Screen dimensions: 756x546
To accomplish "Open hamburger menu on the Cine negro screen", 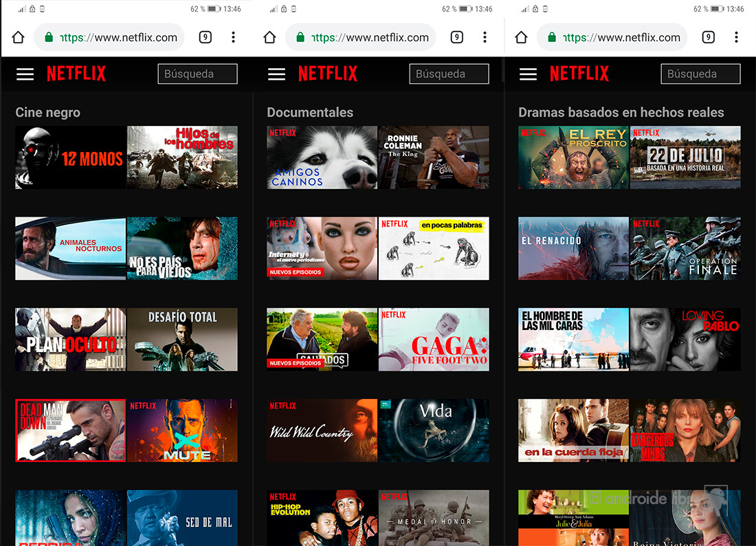I will click(25, 74).
